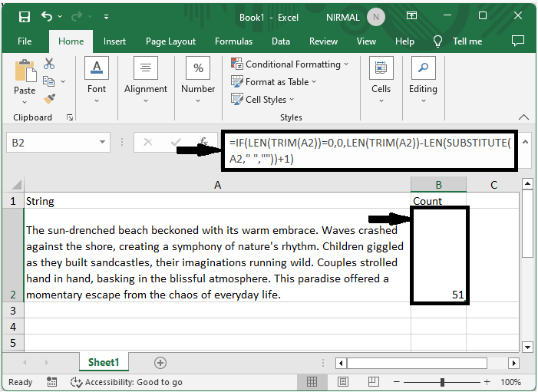The image size is (538, 392).
Task: Switch to Page Layout view icon
Action: pyautogui.click(x=343, y=382)
